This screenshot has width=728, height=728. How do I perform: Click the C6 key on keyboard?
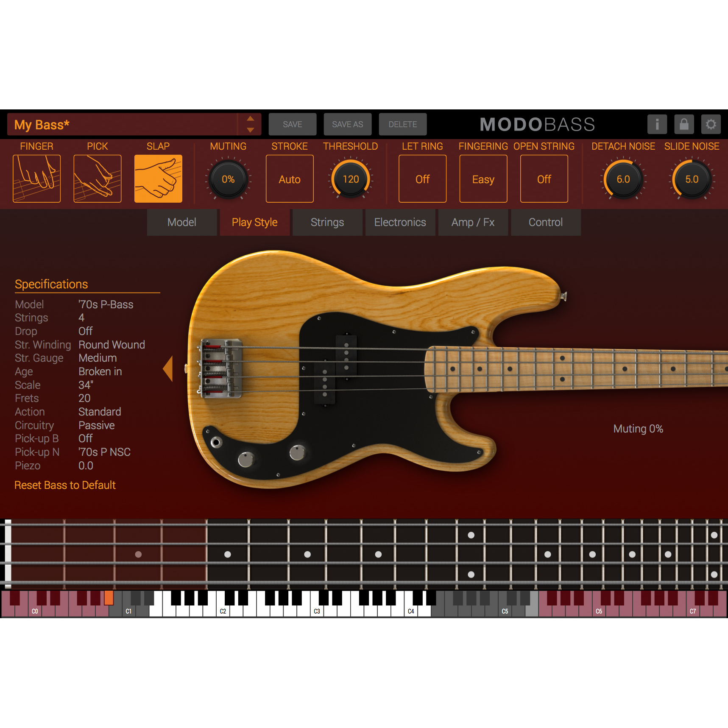coord(599,611)
